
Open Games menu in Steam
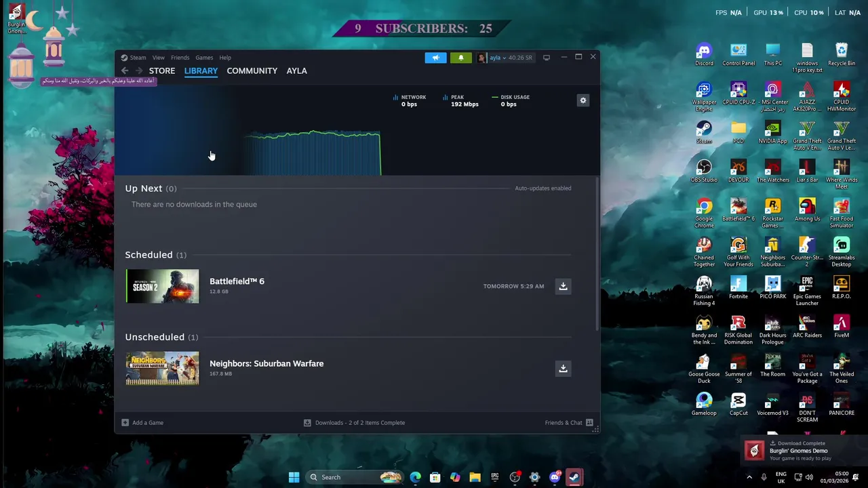(x=204, y=58)
